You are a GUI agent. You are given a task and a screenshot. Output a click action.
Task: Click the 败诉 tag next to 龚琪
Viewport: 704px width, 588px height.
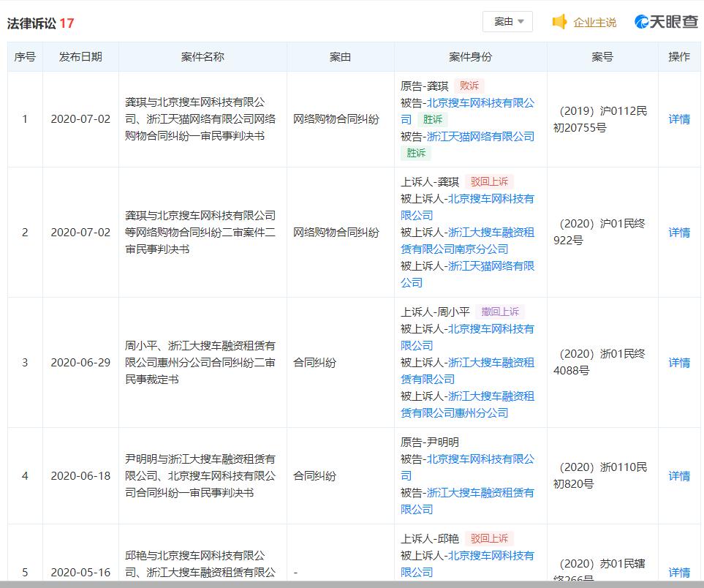pyautogui.click(x=469, y=86)
